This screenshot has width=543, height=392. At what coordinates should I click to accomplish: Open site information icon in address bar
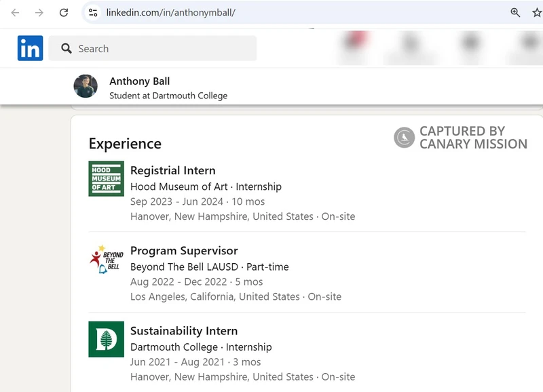(x=93, y=13)
